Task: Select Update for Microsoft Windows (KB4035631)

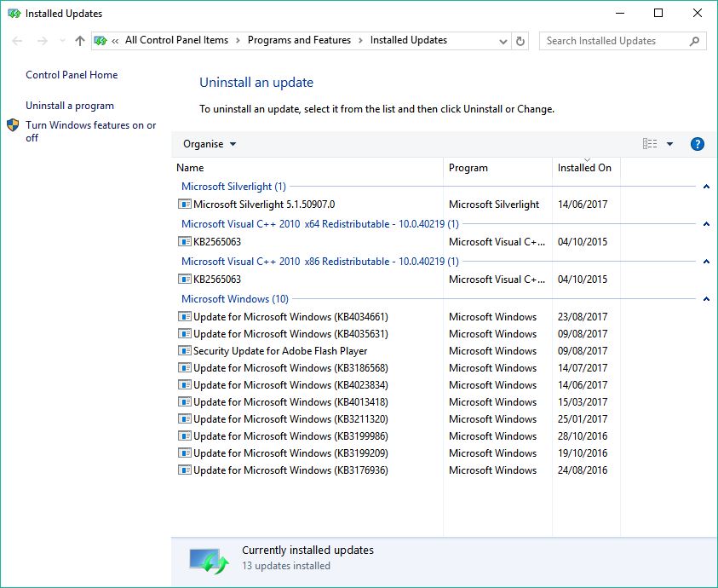Action: (x=290, y=334)
